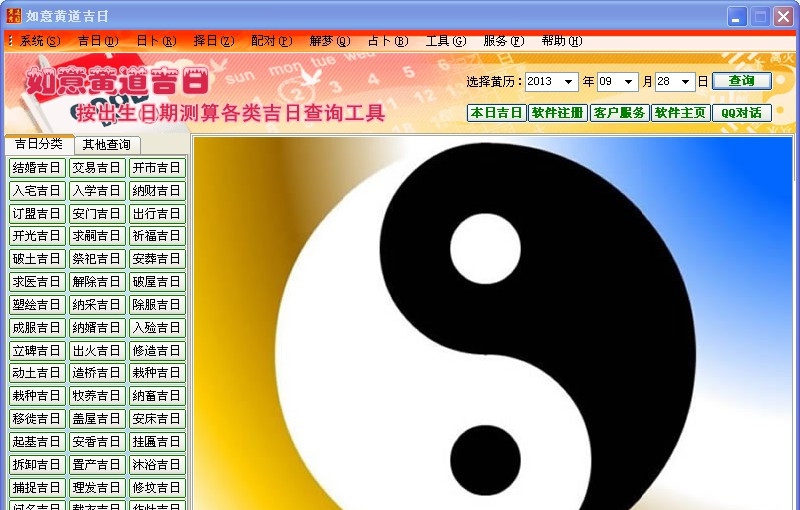
Task: Pick 订盟吉日 category
Action: pos(37,213)
